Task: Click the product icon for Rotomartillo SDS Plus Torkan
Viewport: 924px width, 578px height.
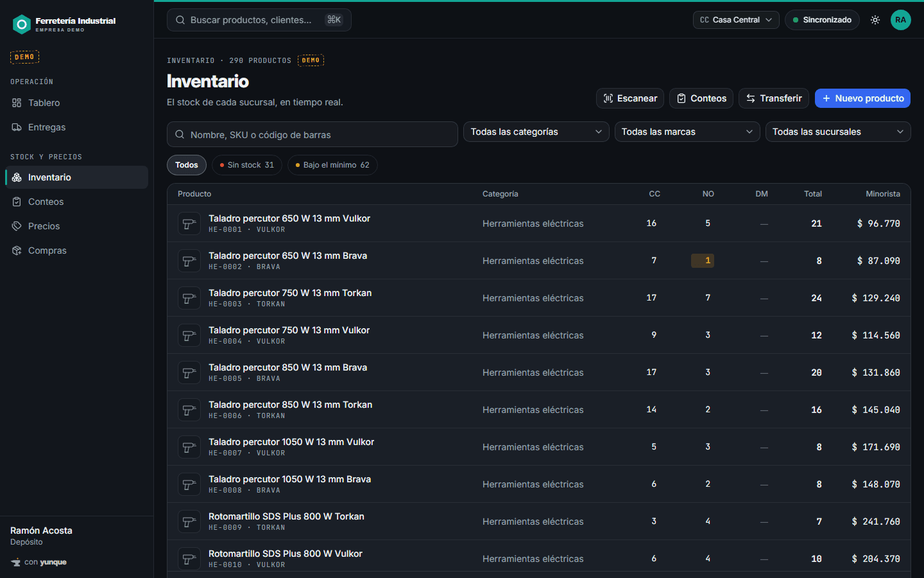Action: tap(189, 521)
